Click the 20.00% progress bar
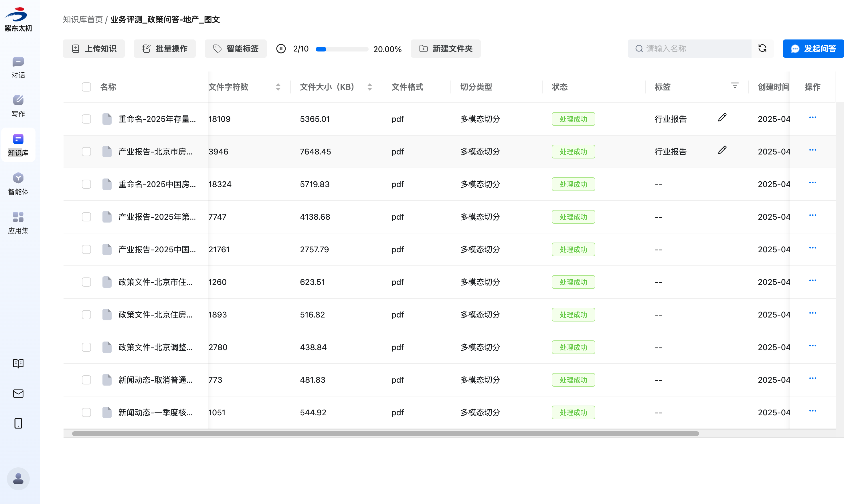The width and height of the screenshot is (862, 504). [x=341, y=49]
